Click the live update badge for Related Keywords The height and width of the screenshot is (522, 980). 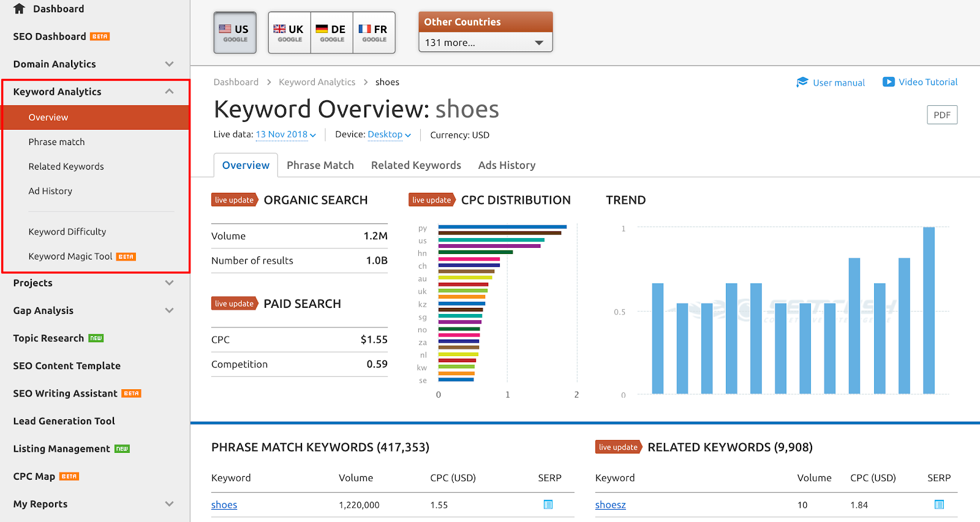[x=619, y=447]
